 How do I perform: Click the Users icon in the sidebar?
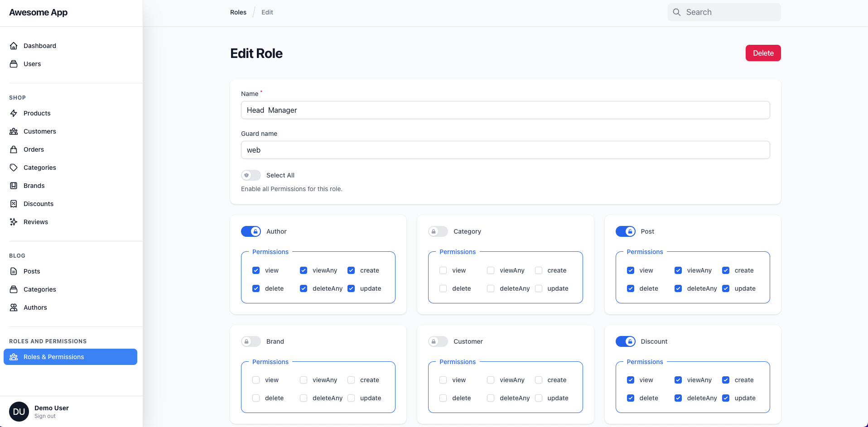tap(14, 63)
